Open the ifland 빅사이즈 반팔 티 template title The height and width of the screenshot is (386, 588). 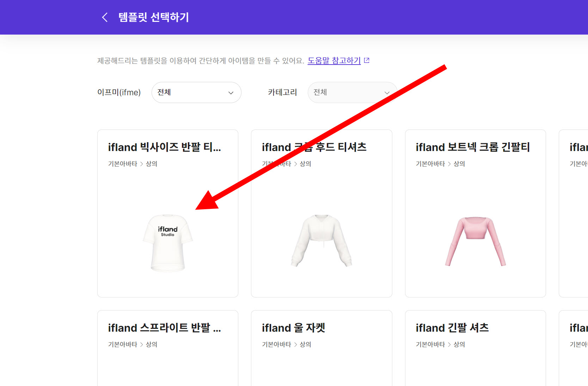(165, 147)
